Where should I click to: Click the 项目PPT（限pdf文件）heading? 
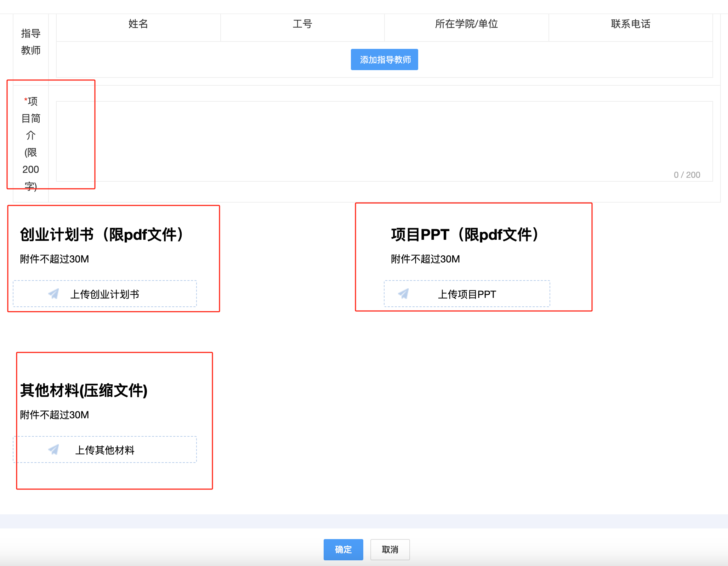click(x=465, y=234)
